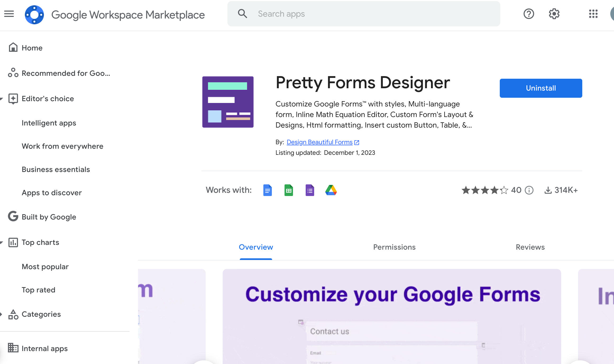Image resolution: width=614 pixels, height=364 pixels.
Task: Click the info icon beside the rating count
Action: click(x=529, y=190)
